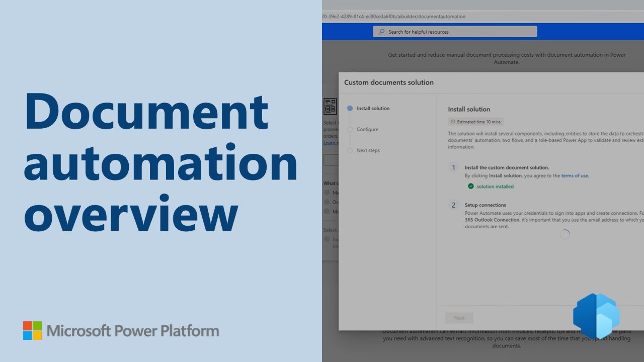Click the loading spinner under Setup connections
The width and height of the screenshot is (644, 362).
pyautogui.click(x=565, y=234)
